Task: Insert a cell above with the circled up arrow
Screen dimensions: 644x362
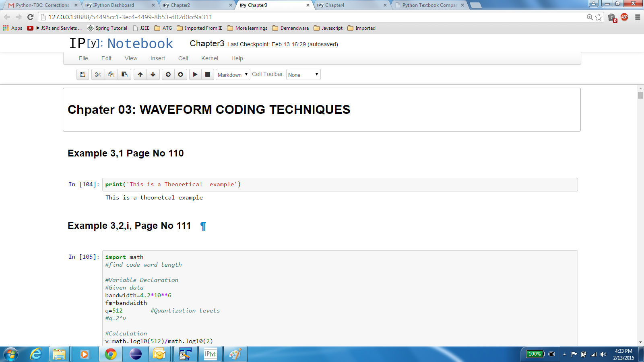Action: pyautogui.click(x=168, y=74)
